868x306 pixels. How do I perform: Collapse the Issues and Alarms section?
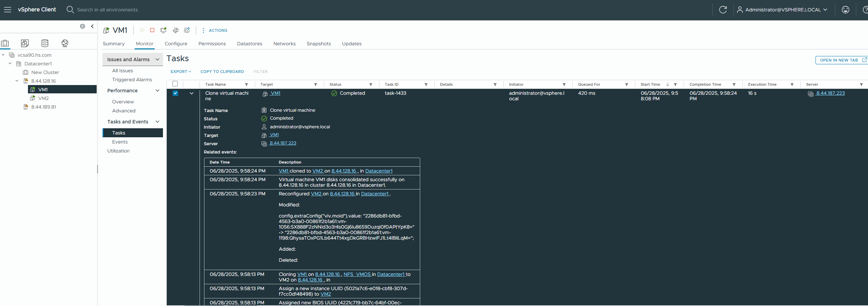(157, 59)
